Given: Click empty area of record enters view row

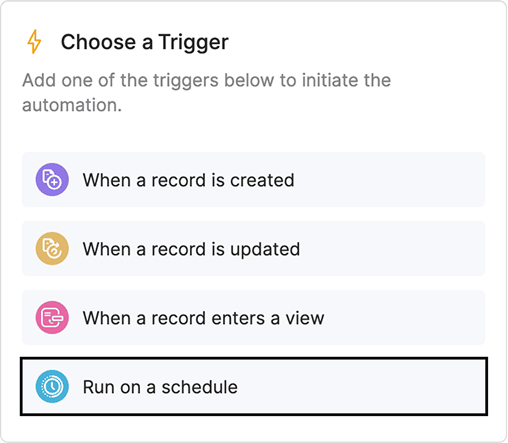Looking at the screenshot, I should click(x=405, y=318).
